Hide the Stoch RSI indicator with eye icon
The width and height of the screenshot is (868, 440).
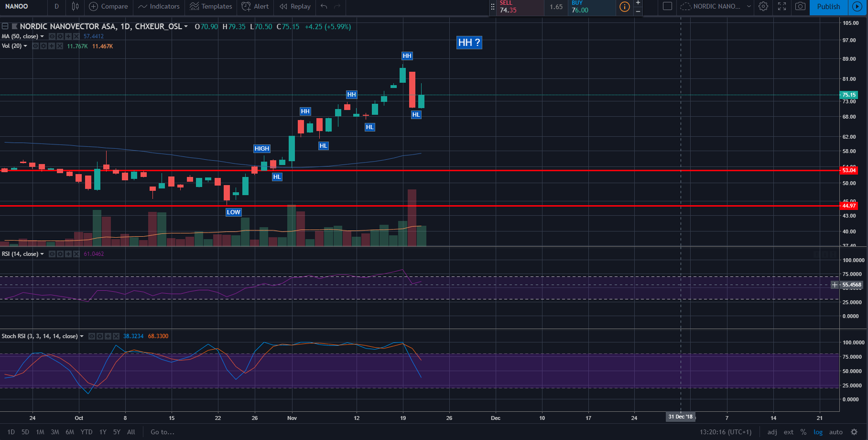click(x=91, y=336)
